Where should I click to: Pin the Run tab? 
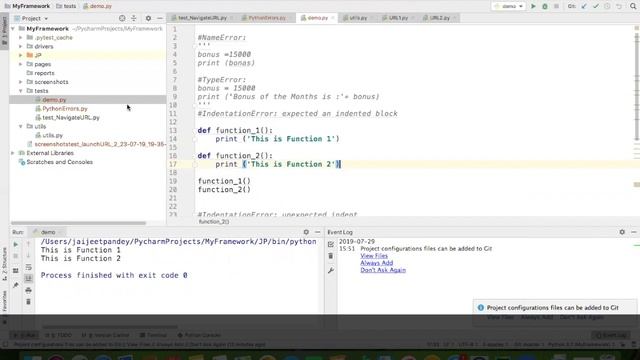[x=16, y=285]
